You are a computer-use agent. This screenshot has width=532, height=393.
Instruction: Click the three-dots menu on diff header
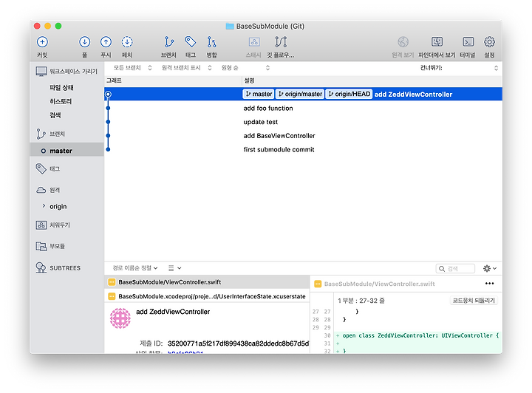point(489,284)
